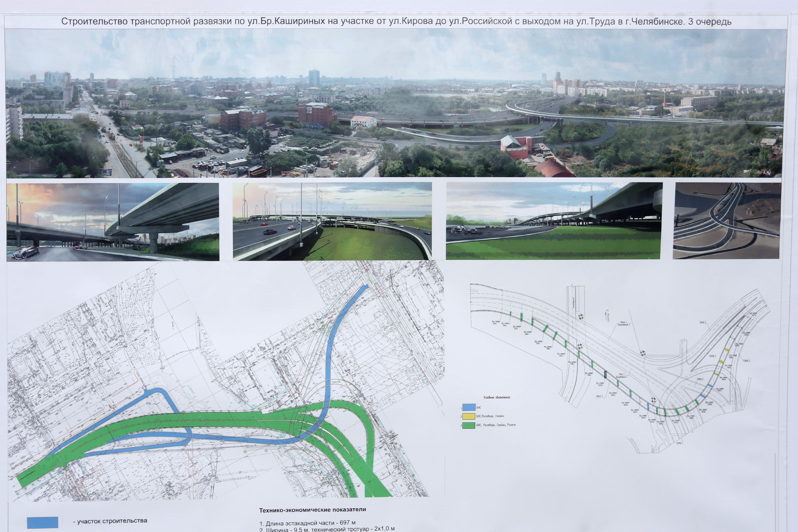Screen dimensions: 798x532
Task: Click the 'участок строительства' legend label
Action: (x=110, y=521)
